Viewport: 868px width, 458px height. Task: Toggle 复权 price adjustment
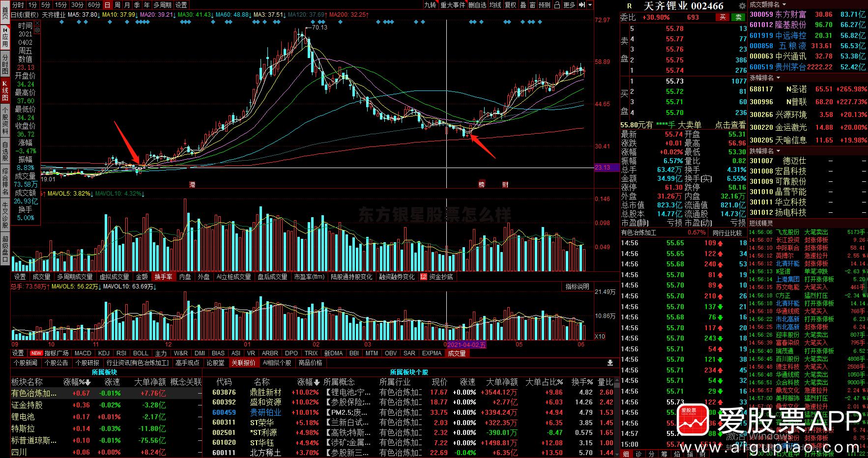[511, 5]
